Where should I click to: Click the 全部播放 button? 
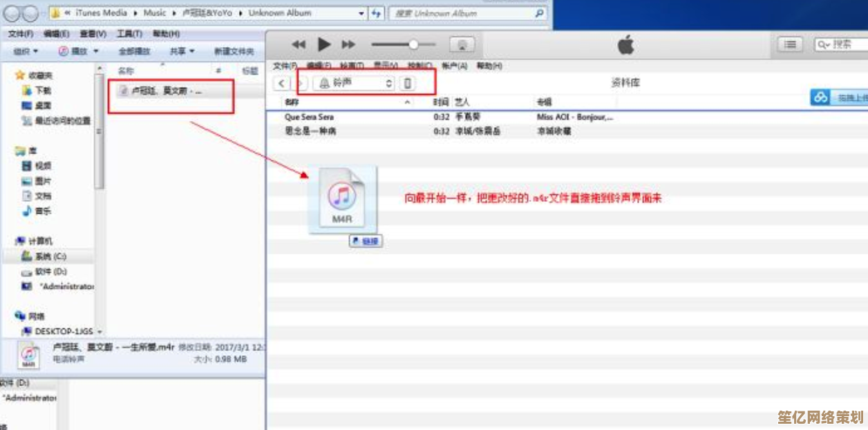click(x=134, y=51)
